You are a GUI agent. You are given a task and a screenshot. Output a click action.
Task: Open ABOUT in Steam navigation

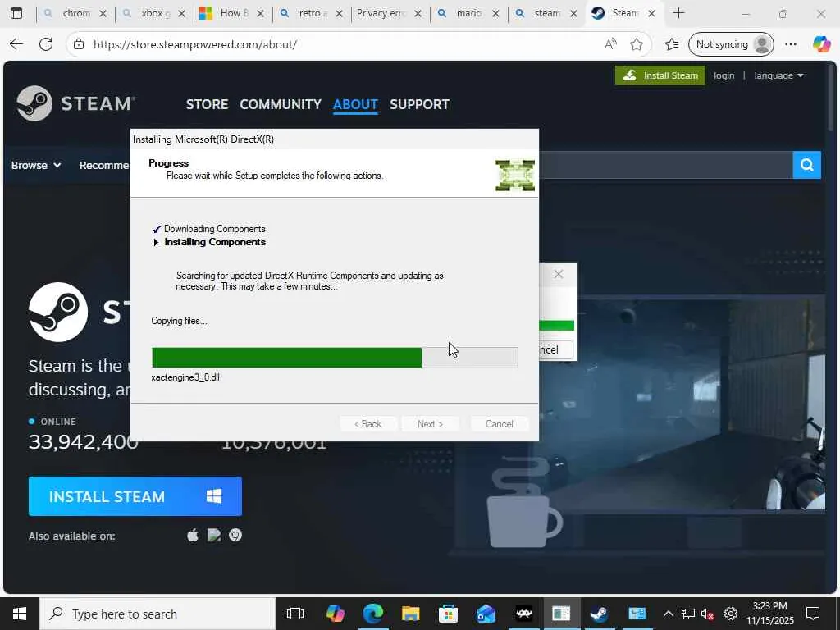coord(355,104)
